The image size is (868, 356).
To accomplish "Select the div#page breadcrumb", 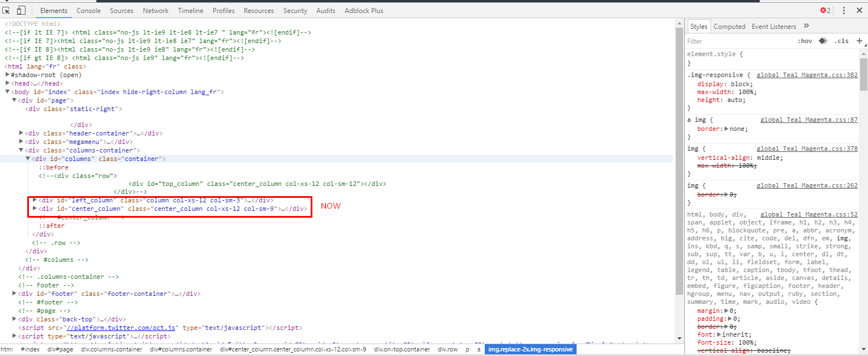I will [x=60, y=350].
